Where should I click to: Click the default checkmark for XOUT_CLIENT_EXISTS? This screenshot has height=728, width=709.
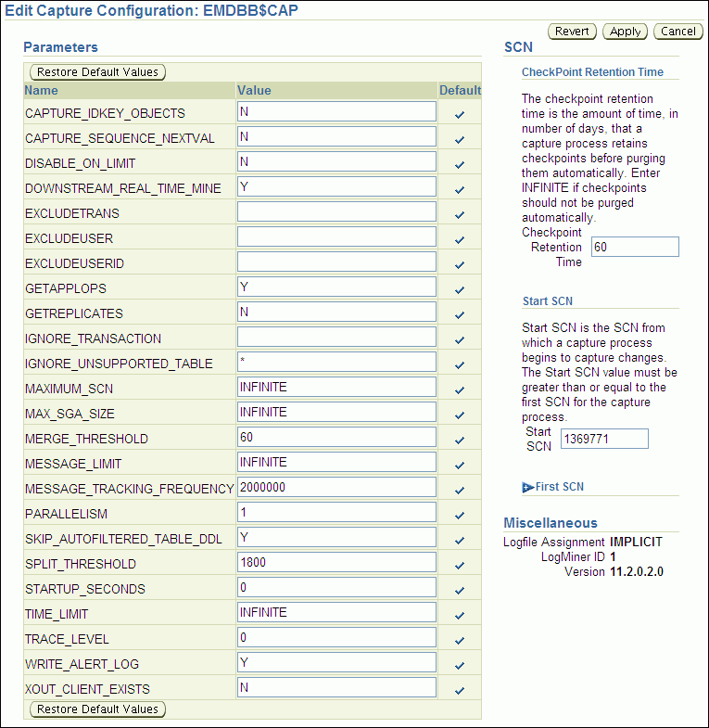click(x=460, y=690)
